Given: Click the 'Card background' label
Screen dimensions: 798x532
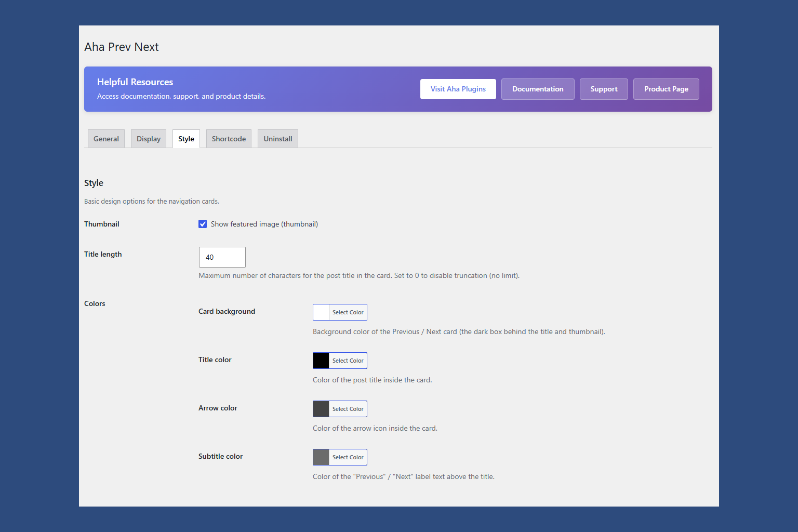Looking at the screenshot, I should point(227,311).
